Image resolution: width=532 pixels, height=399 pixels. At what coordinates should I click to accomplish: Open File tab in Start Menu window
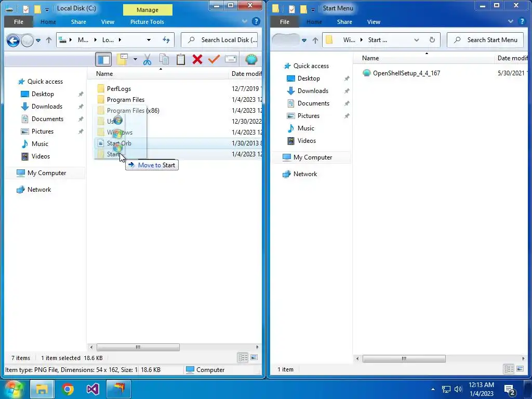pos(285,22)
